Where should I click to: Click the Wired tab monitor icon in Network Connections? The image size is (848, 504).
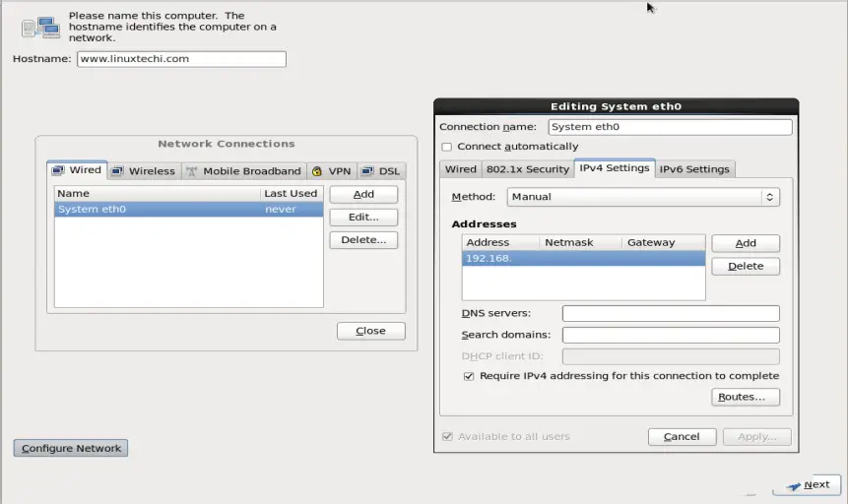(58, 170)
